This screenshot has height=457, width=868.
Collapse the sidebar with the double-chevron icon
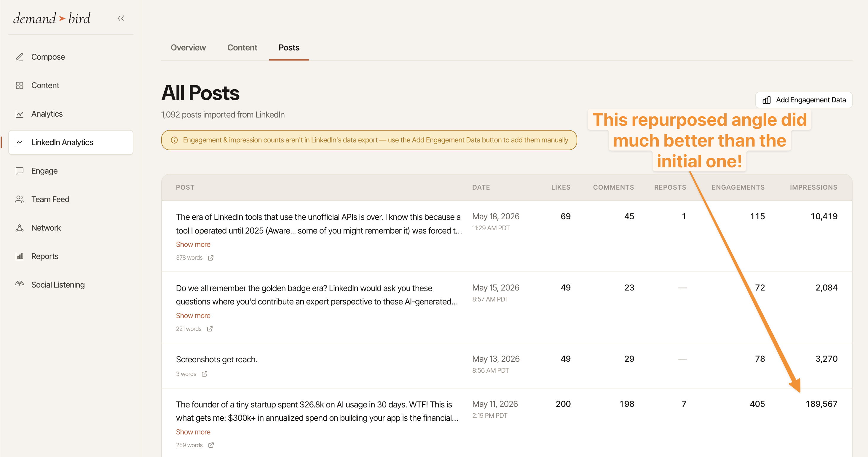point(121,18)
